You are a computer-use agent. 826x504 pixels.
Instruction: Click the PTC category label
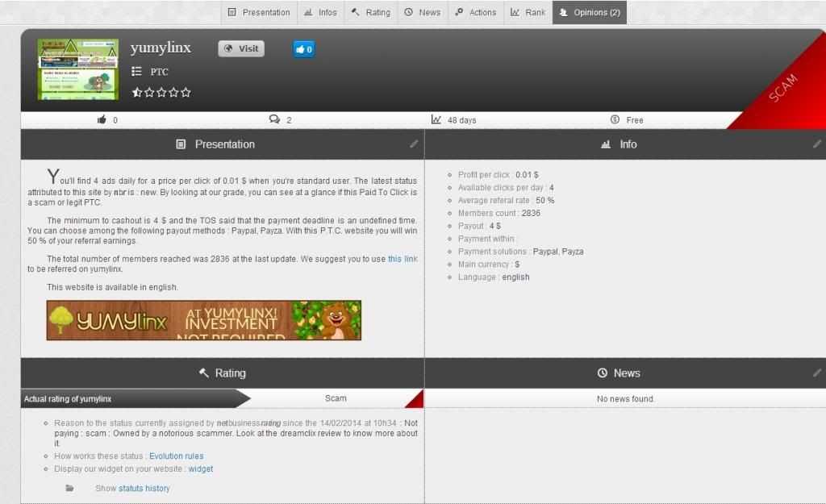pos(159,72)
